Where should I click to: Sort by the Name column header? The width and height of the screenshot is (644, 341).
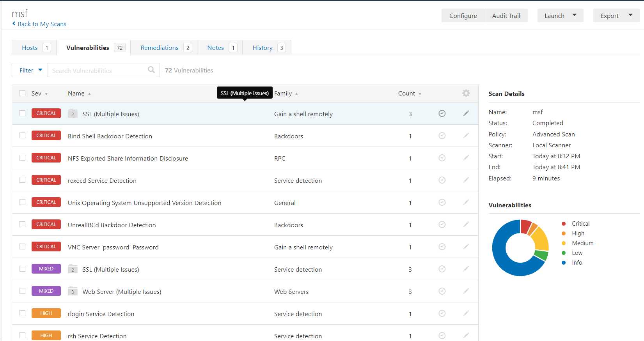coord(79,94)
